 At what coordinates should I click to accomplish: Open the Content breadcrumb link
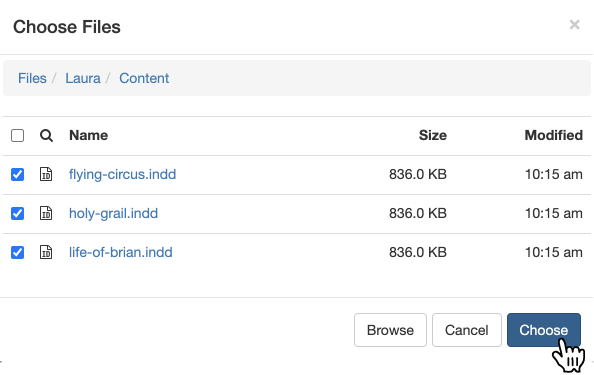click(x=144, y=78)
